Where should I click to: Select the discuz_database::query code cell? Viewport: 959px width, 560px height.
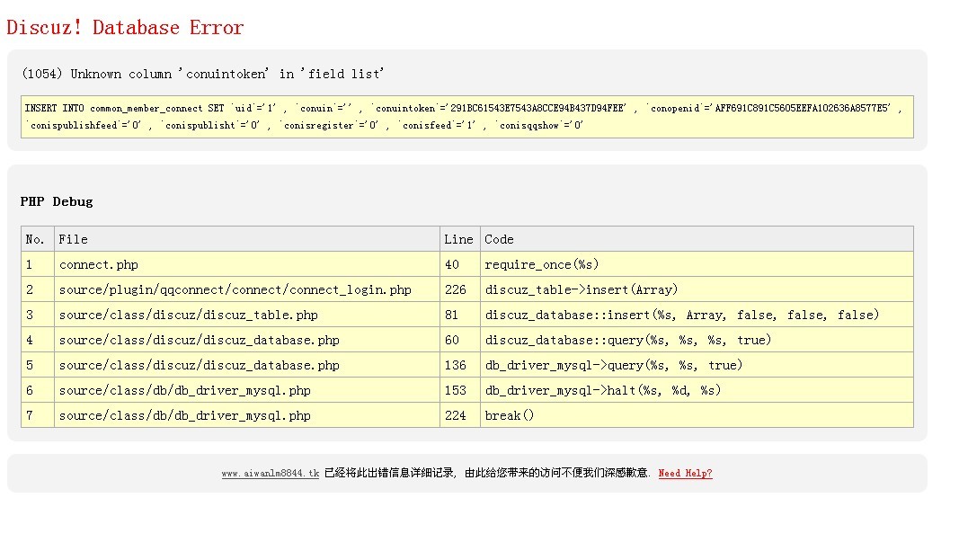pyautogui.click(x=697, y=340)
